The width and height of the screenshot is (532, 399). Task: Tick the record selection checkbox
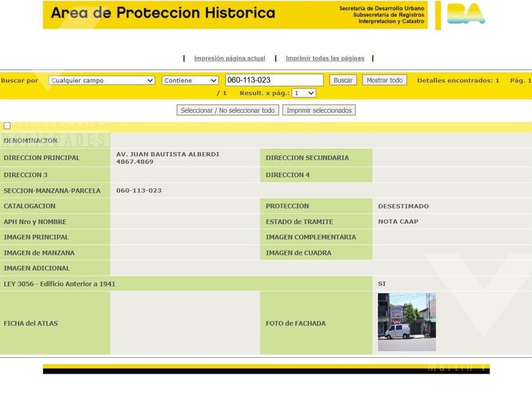tap(7, 126)
